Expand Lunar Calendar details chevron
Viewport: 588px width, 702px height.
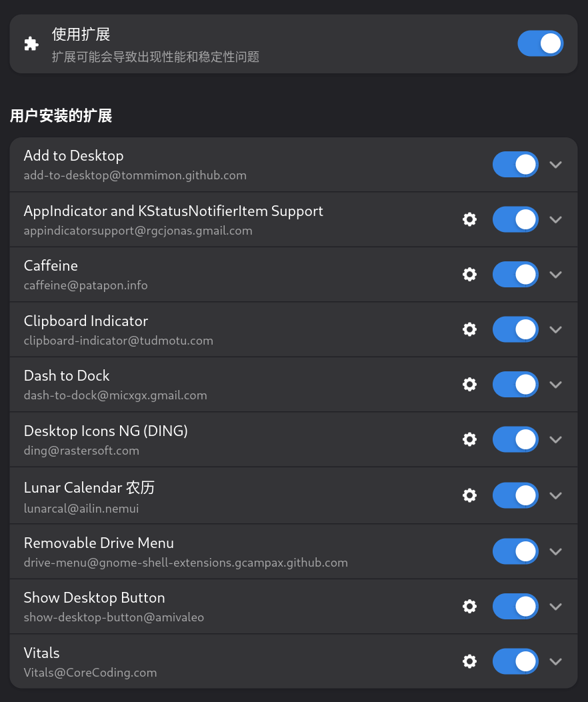tap(556, 496)
